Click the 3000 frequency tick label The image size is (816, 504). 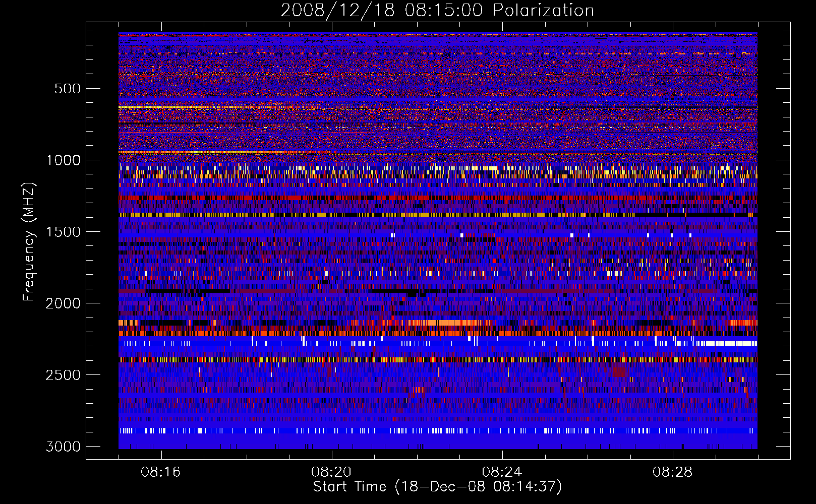(x=63, y=447)
